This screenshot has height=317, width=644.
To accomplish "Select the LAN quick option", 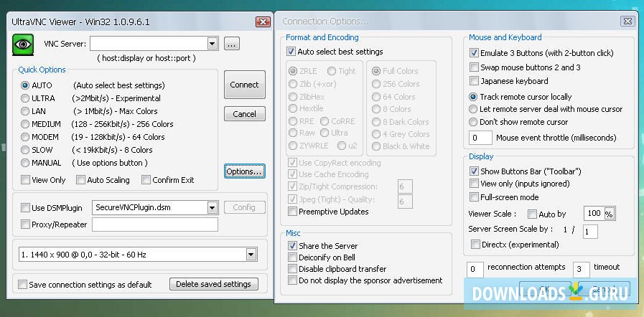I will click(25, 111).
